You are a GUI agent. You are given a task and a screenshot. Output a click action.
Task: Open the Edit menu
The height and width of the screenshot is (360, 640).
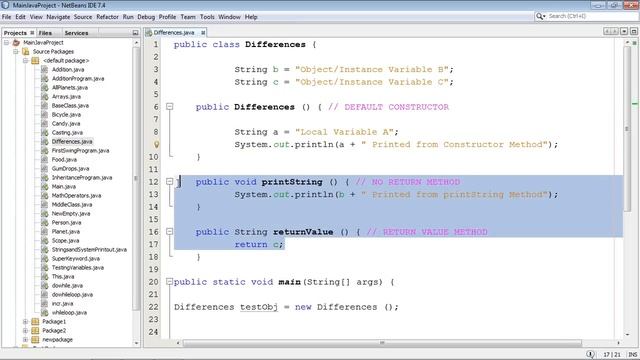pos(20,17)
